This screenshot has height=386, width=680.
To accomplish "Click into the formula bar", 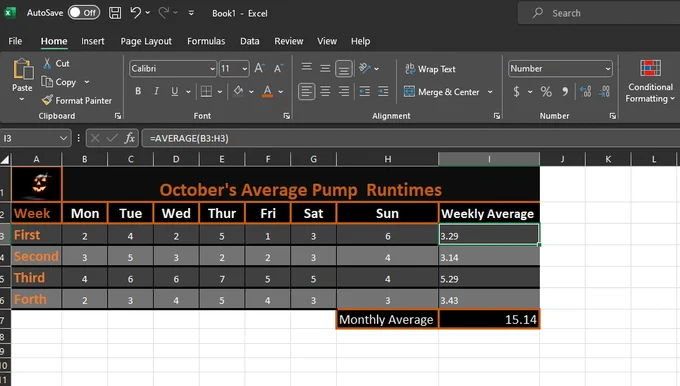I will click(411, 138).
